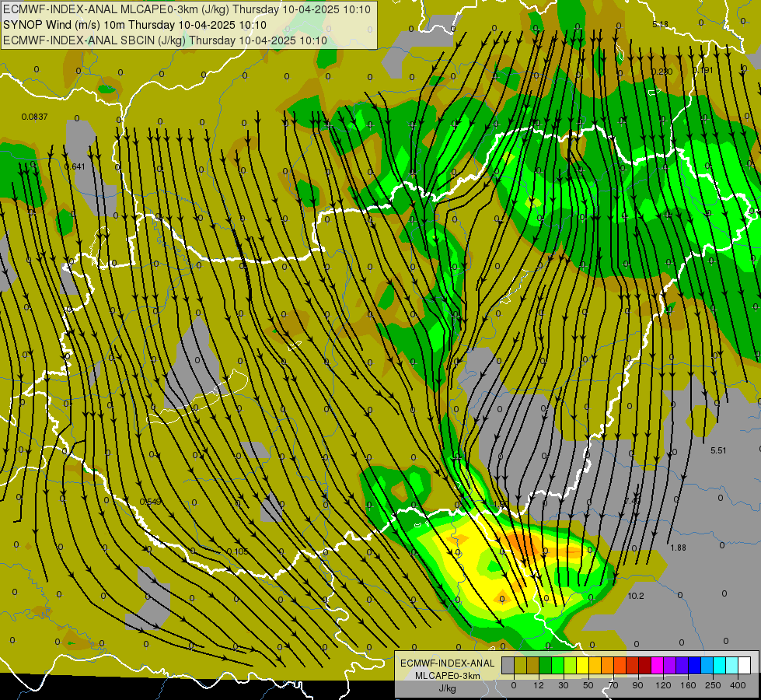Click the legend unit 'J/kg'
Viewport: 761px width, 700px height.
pyautogui.click(x=447, y=688)
